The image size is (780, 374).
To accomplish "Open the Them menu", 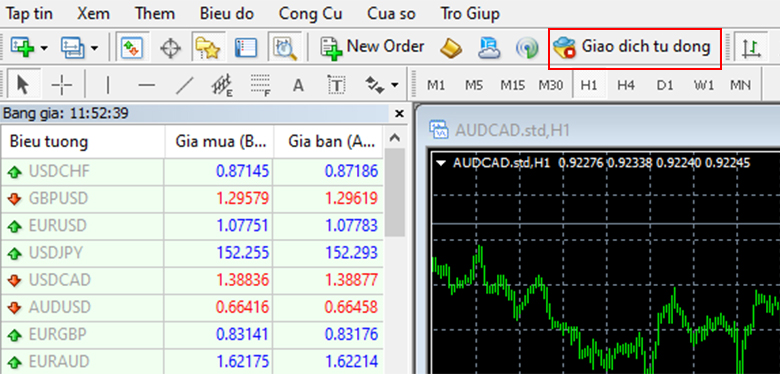I will tap(155, 13).
